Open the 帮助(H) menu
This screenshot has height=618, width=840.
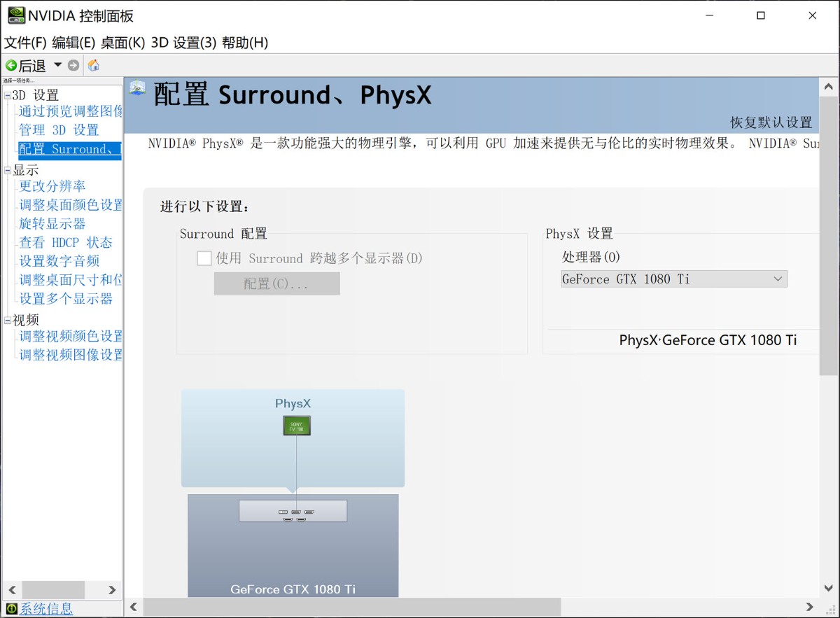[245, 43]
